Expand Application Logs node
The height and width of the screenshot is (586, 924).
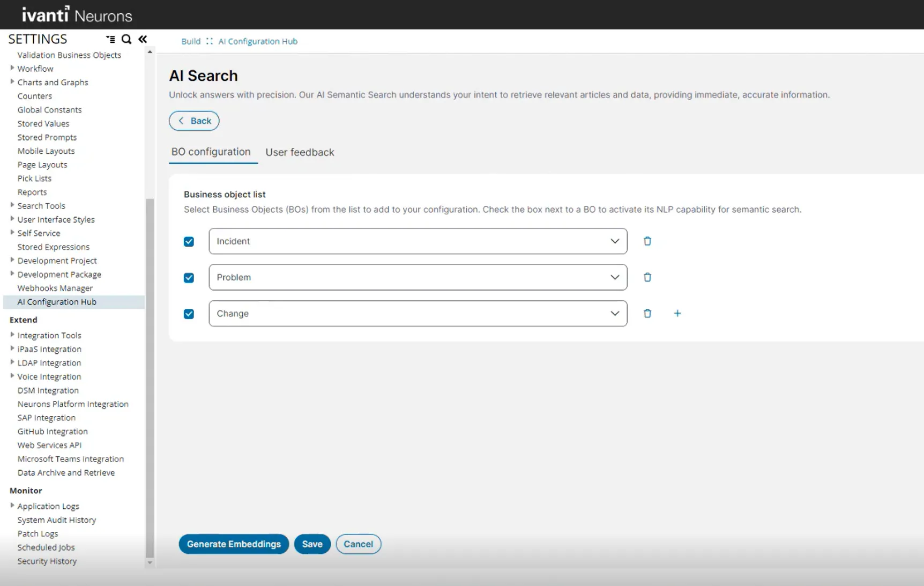(x=12, y=506)
